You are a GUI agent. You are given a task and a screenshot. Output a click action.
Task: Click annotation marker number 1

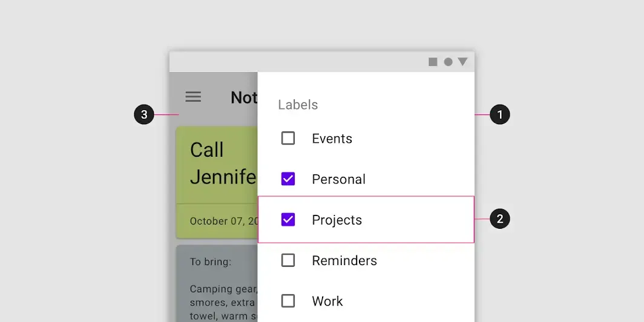(x=500, y=114)
